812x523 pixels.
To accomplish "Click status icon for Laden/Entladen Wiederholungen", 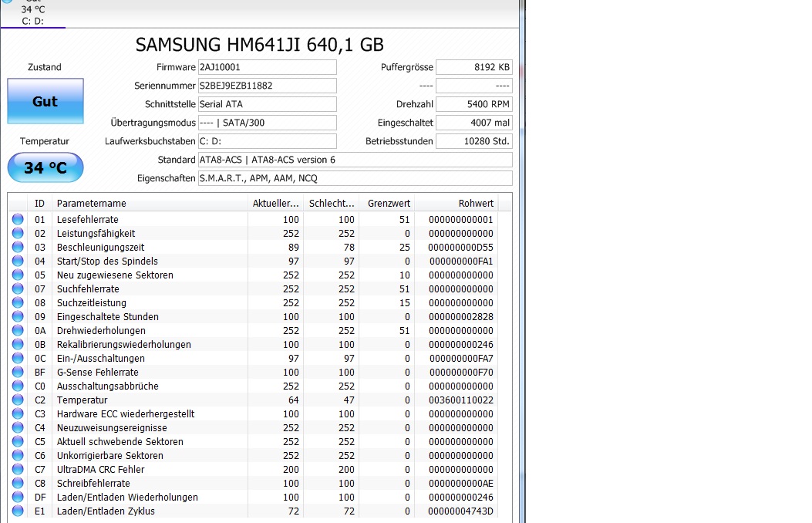I will pyautogui.click(x=19, y=497).
